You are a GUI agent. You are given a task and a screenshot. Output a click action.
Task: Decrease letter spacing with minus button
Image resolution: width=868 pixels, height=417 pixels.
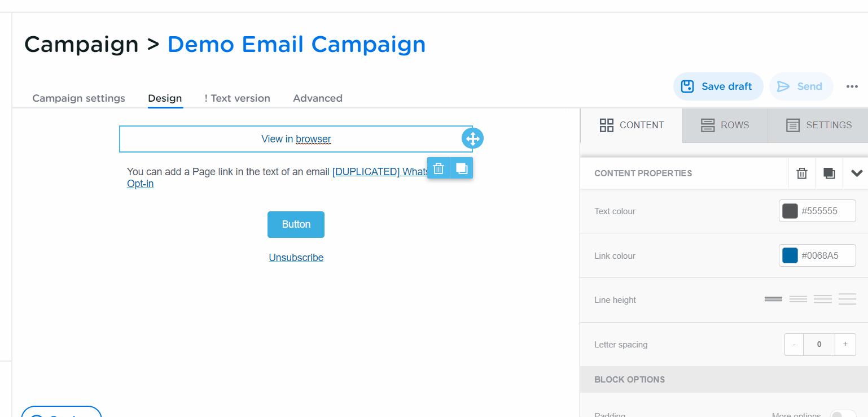794,345
